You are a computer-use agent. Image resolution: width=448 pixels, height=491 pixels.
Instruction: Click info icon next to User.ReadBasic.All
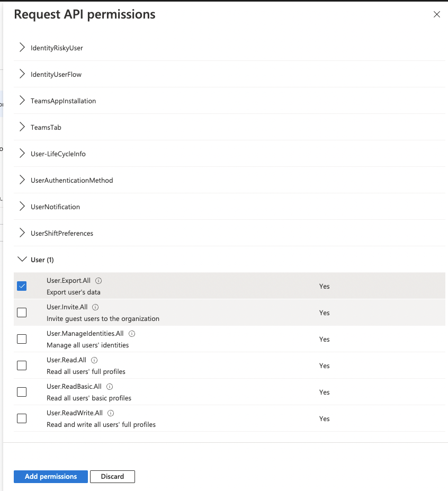click(x=110, y=387)
